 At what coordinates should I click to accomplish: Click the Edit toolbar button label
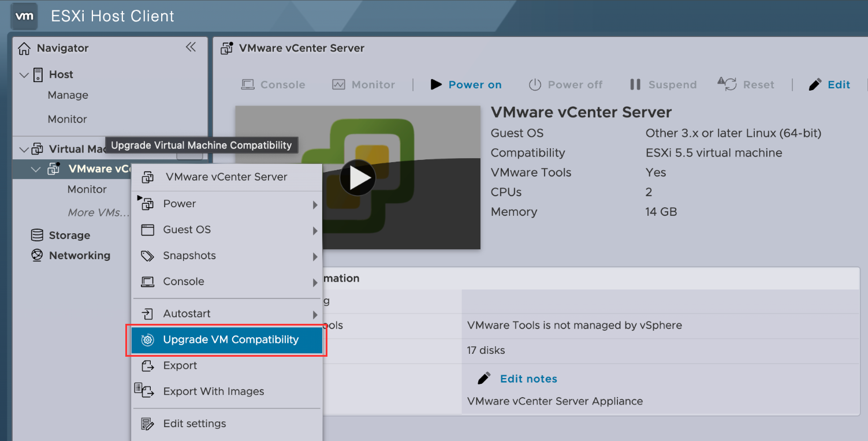tap(839, 84)
